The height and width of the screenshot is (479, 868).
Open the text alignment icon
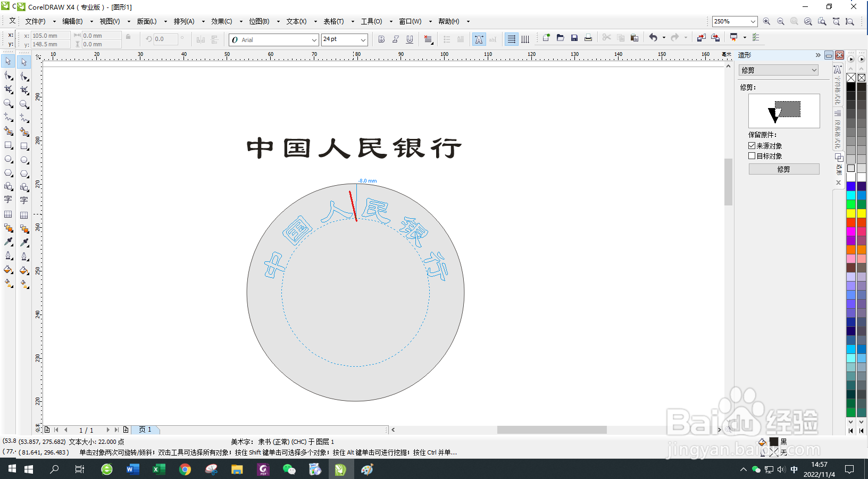(x=428, y=39)
